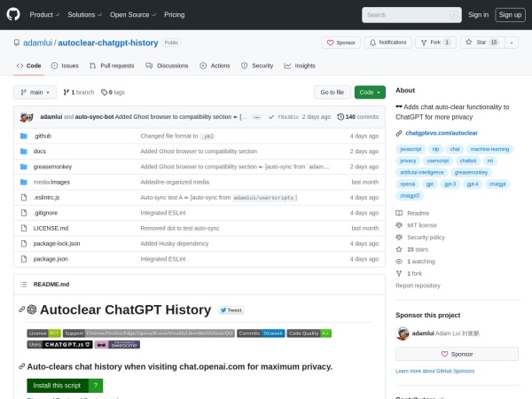Screen dimensions: 532x399
Task: Click the Sign in link
Action: point(478,14)
